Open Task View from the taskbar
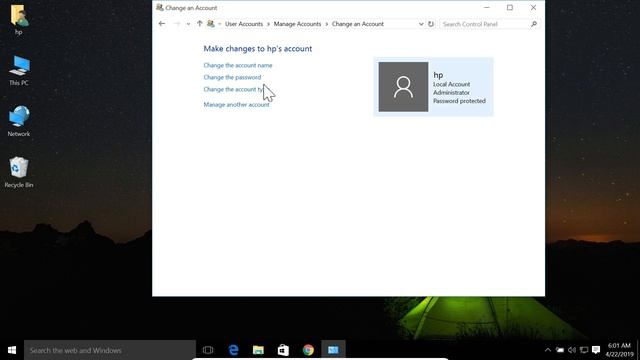 tap(208, 350)
